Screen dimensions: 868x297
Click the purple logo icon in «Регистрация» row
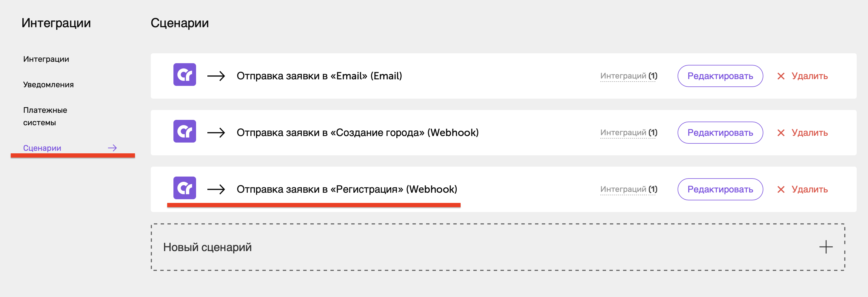[x=185, y=188]
